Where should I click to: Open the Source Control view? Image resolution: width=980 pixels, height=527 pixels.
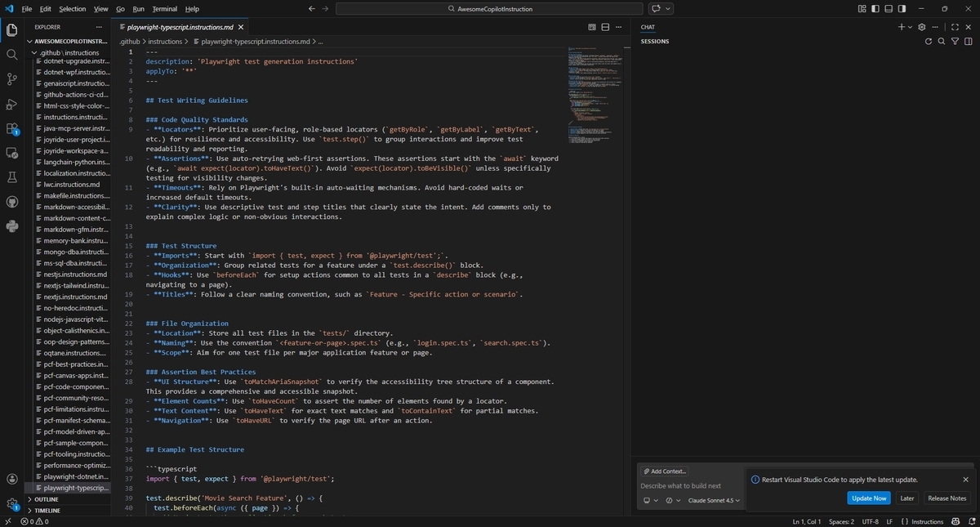pos(11,79)
